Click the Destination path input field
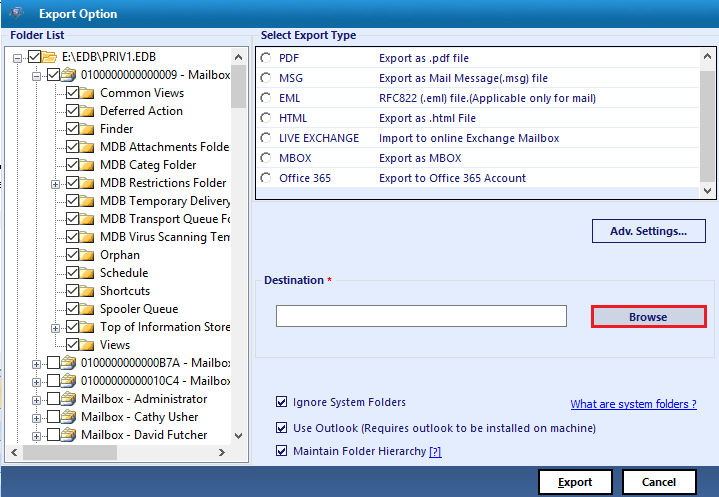The image size is (719, 497). click(421, 316)
